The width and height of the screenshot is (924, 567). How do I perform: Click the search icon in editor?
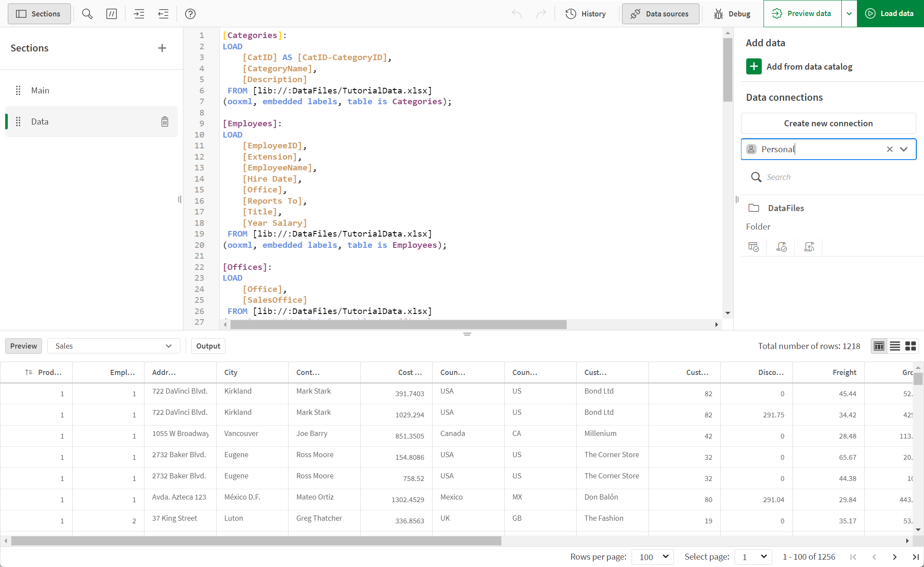coord(87,14)
